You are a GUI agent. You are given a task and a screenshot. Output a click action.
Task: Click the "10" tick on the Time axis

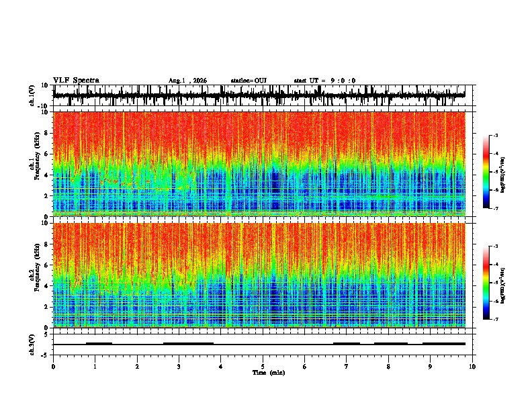pos(472,367)
